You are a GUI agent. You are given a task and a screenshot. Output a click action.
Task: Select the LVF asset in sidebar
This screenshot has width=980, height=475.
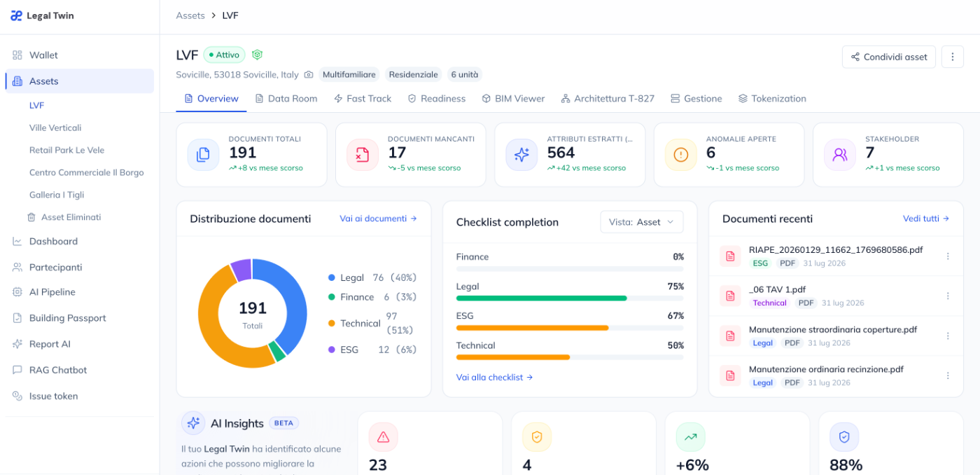(x=37, y=105)
